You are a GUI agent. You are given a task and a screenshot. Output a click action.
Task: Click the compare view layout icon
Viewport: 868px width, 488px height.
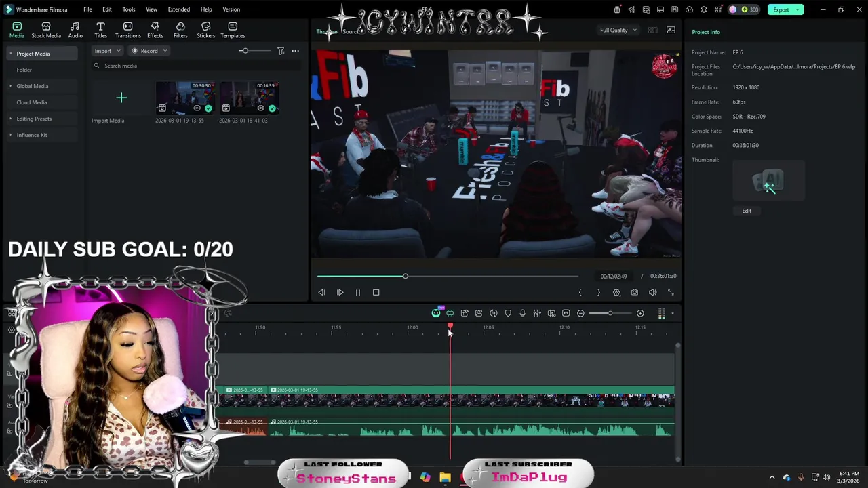652,30
